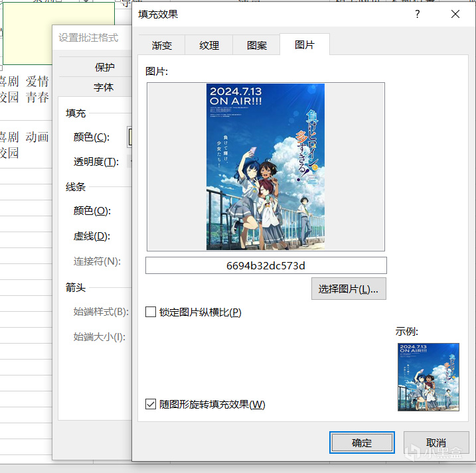Click the cell text 喜剧 动画
This screenshot has height=473, width=476.
[25, 137]
